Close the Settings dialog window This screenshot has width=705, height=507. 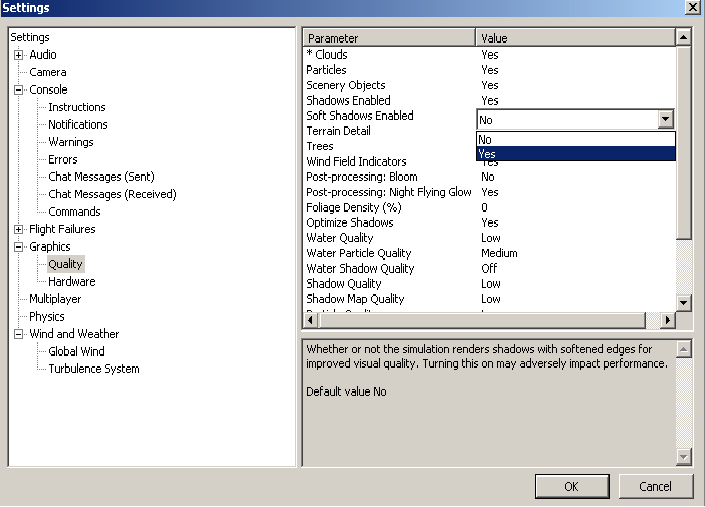691,8
